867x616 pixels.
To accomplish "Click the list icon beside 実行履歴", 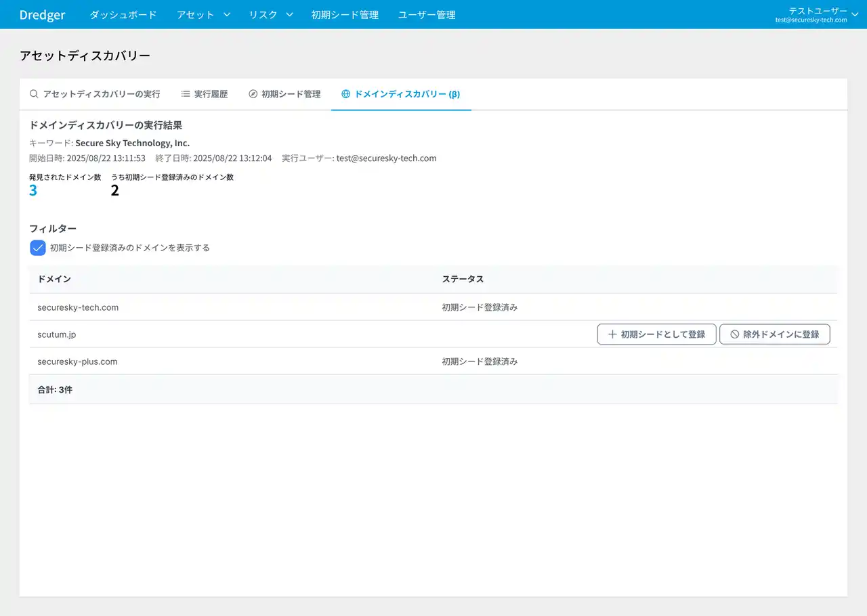I will click(184, 94).
